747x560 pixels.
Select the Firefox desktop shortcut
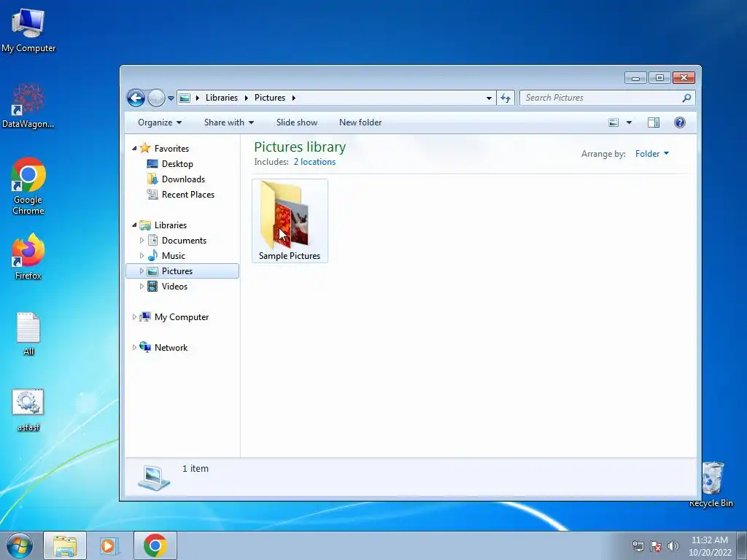pos(28,257)
